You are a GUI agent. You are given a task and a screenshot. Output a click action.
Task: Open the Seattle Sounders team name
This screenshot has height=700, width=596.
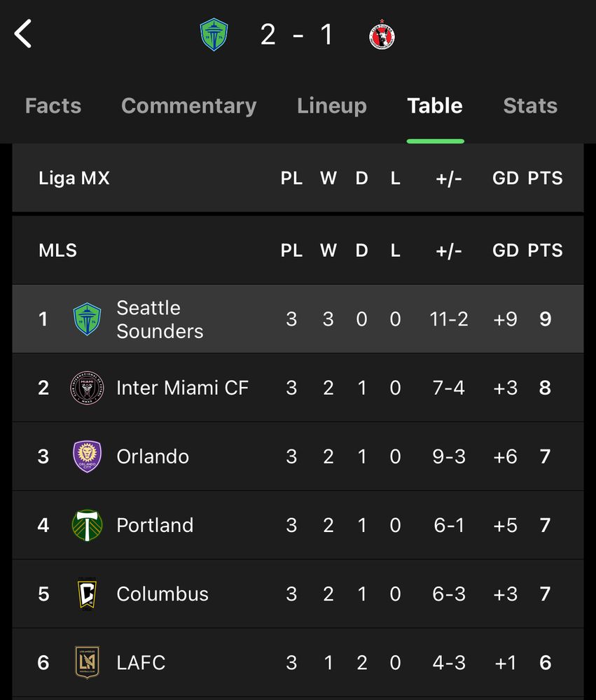pos(160,319)
